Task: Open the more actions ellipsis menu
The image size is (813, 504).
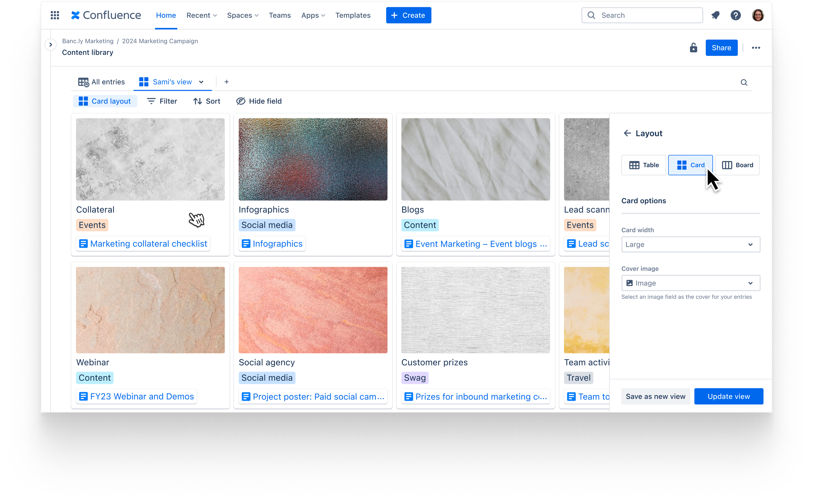Action: [756, 48]
